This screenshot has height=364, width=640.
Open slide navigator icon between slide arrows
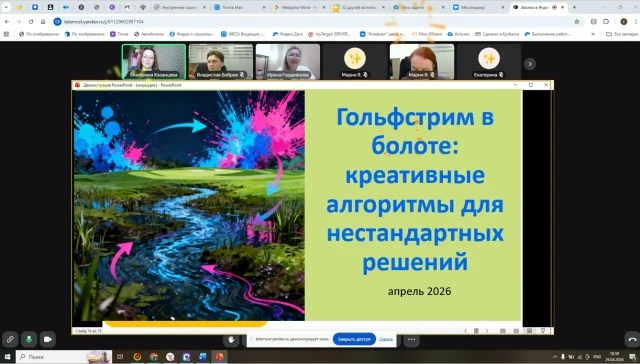tap(476, 331)
